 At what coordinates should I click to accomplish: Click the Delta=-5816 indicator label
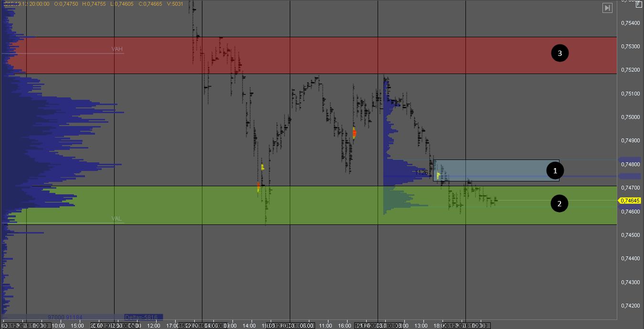[x=143, y=317]
